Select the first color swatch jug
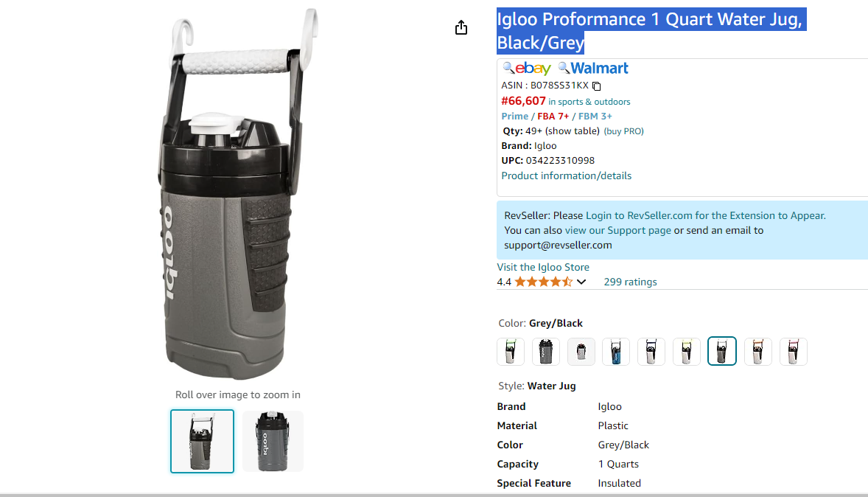Viewport: 868px width, 497px height. pyautogui.click(x=511, y=351)
